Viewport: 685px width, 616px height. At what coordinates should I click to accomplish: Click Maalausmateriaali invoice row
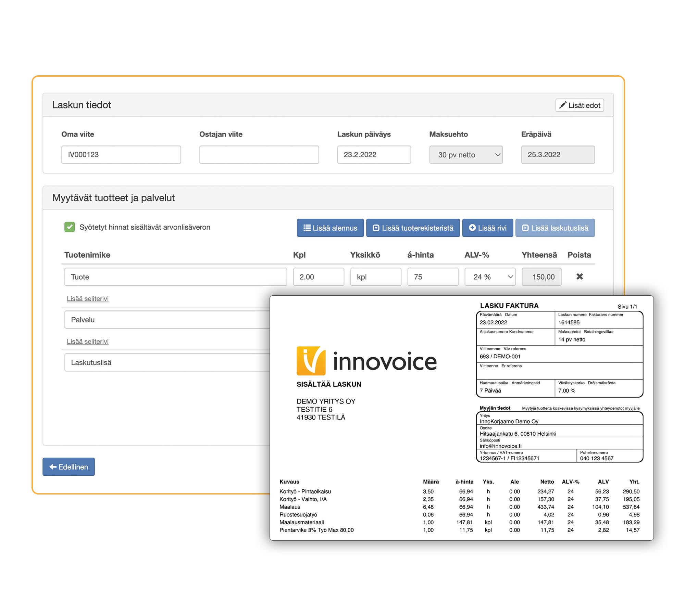(x=459, y=522)
